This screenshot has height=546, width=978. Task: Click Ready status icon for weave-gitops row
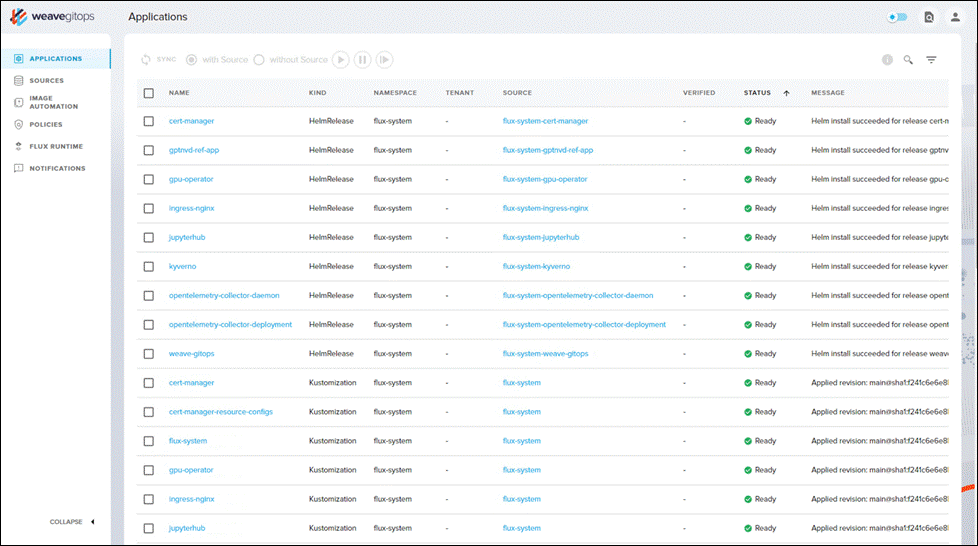[748, 354]
